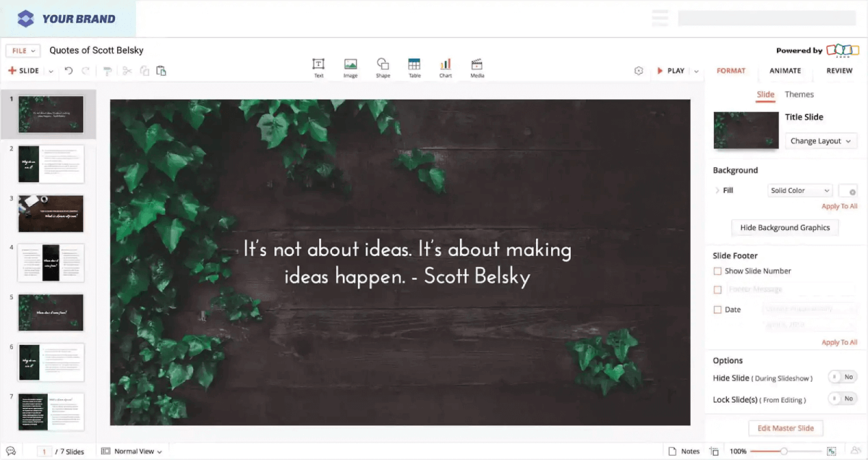Toggle Hide Slide during slideshow
Screen dimensions: 868x460
click(842, 377)
